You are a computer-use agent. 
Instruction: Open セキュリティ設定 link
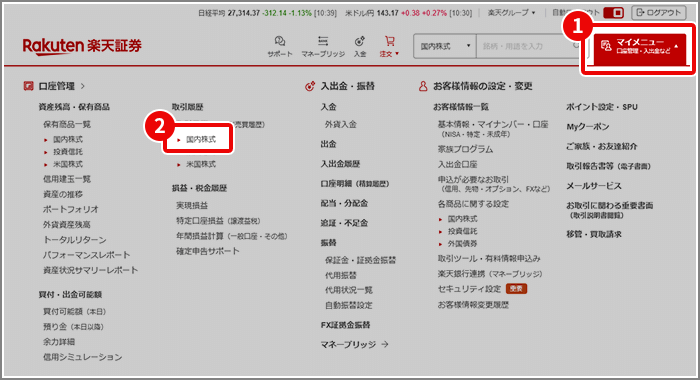(469, 289)
